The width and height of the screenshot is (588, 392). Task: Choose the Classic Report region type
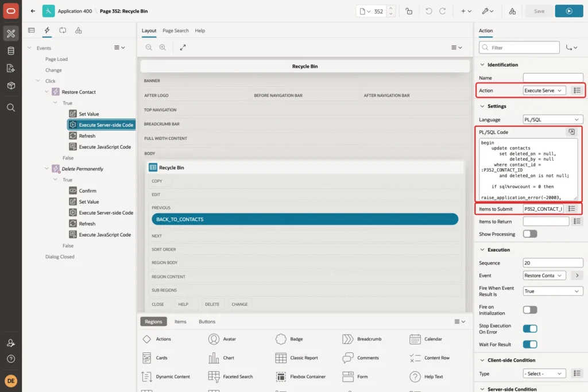[x=297, y=358]
